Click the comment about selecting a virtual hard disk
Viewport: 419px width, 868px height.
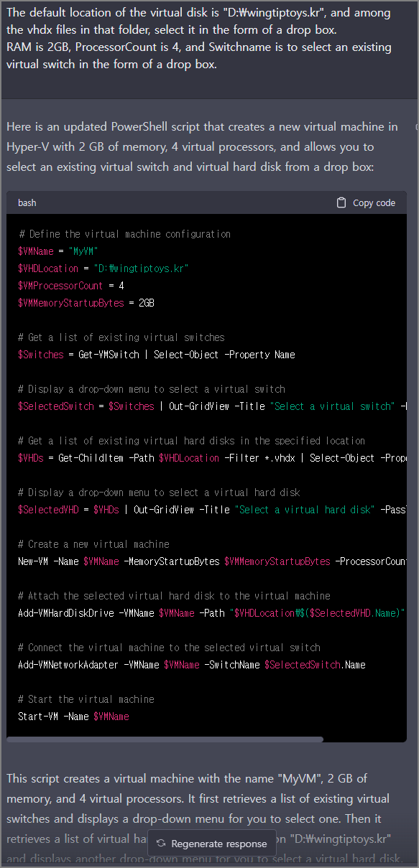tap(160, 493)
